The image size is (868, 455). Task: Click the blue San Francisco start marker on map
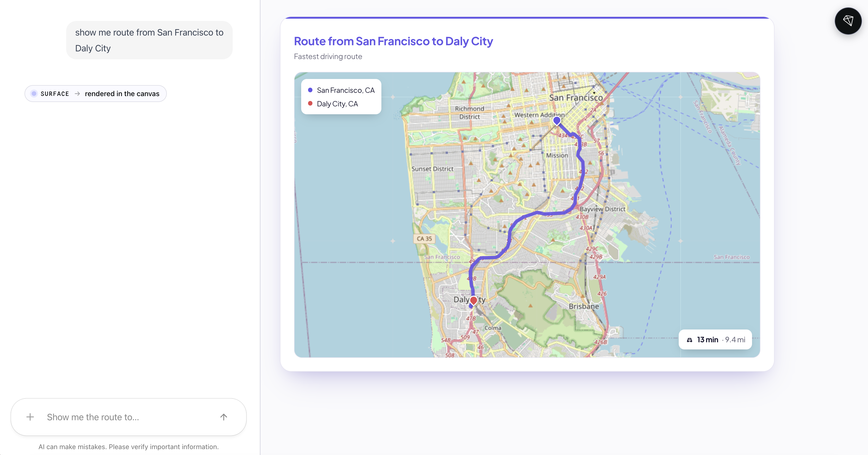click(557, 120)
